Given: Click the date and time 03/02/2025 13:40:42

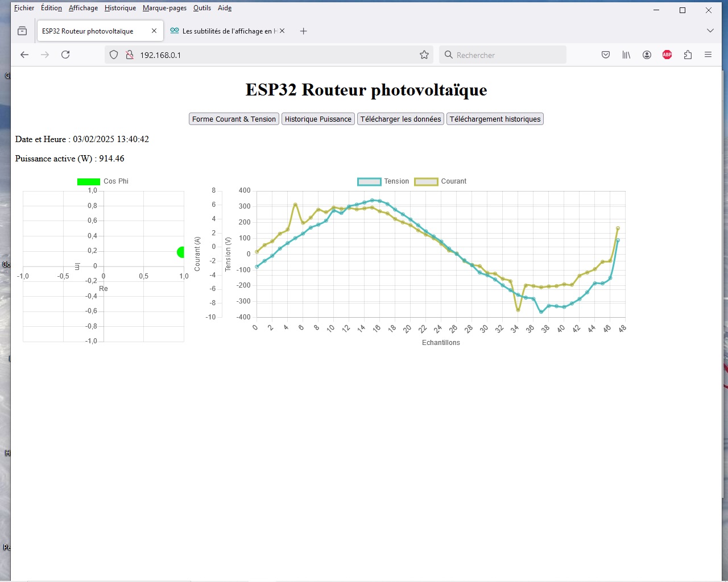Looking at the screenshot, I should coord(111,139).
